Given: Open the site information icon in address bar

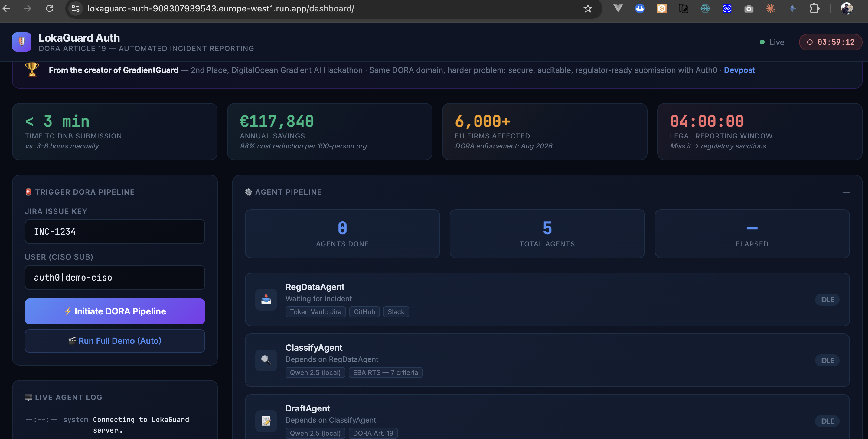Looking at the screenshot, I should point(76,8).
